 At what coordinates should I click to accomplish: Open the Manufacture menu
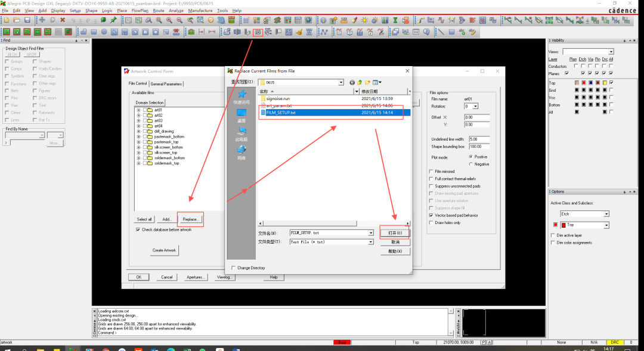coord(200,11)
